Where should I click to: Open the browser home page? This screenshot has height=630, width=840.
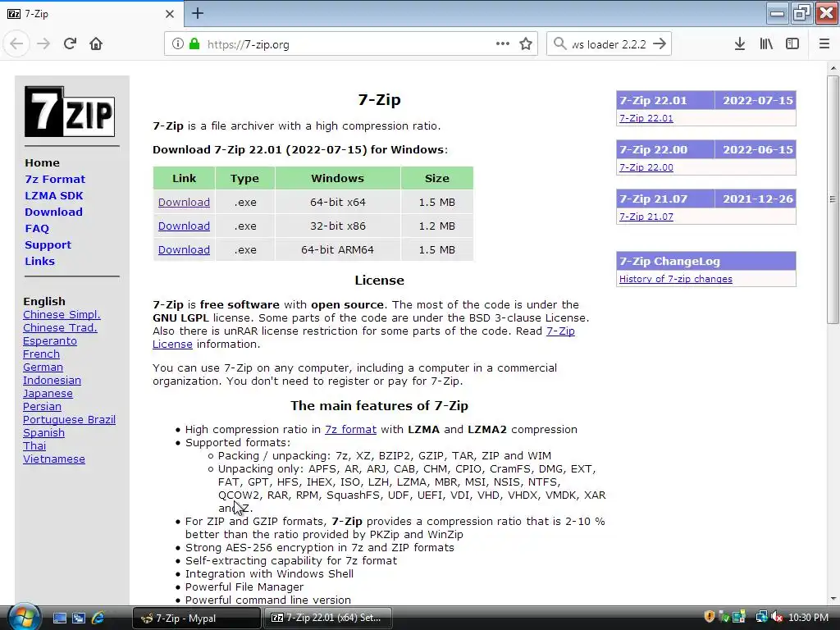click(x=96, y=44)
